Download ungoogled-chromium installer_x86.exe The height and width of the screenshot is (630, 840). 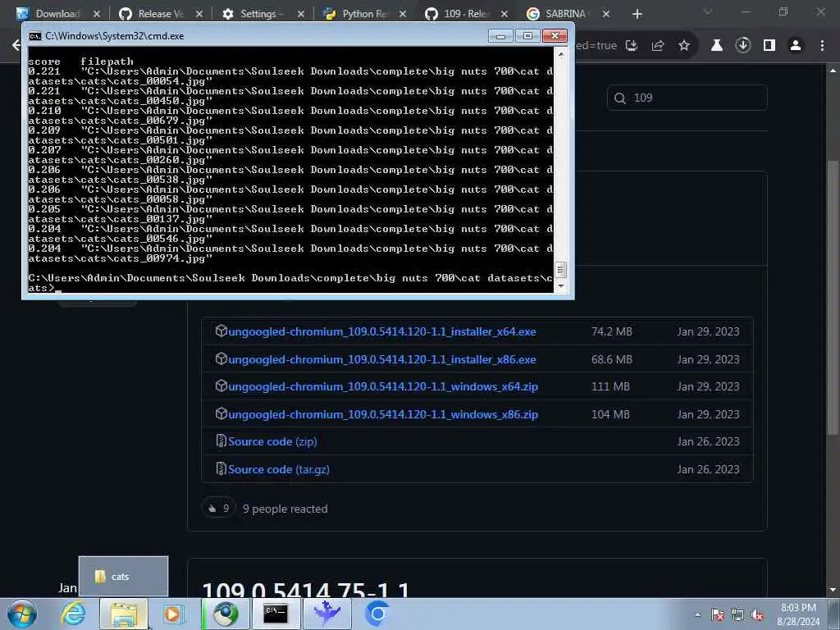382,359
